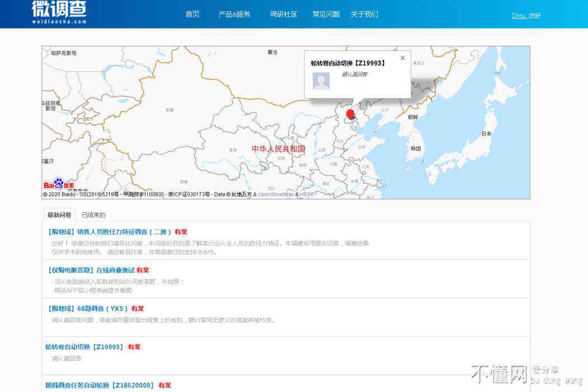Click 有奖 tag beside 68题调查

[x=138, y=309]
